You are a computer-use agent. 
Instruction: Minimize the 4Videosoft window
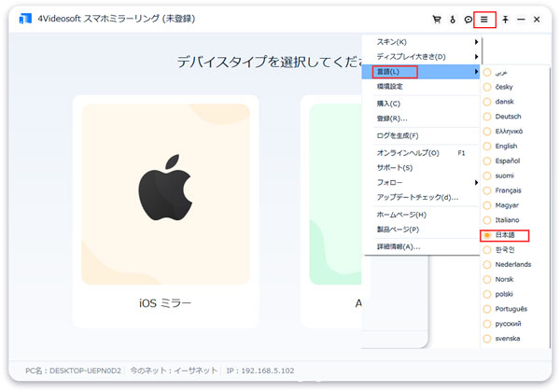tap(521, 20)
